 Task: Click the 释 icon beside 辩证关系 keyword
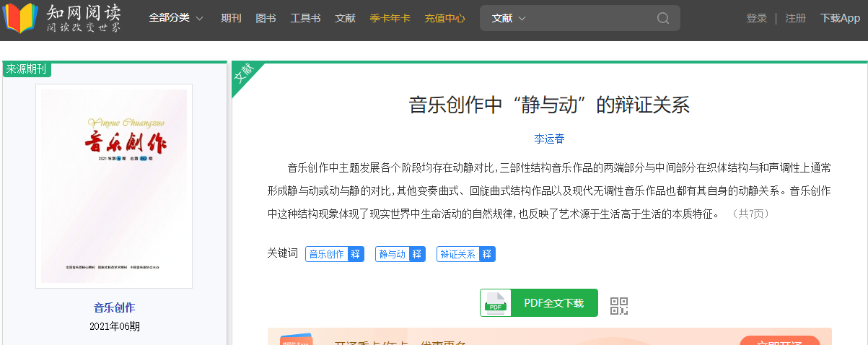(x=486, y=254)
